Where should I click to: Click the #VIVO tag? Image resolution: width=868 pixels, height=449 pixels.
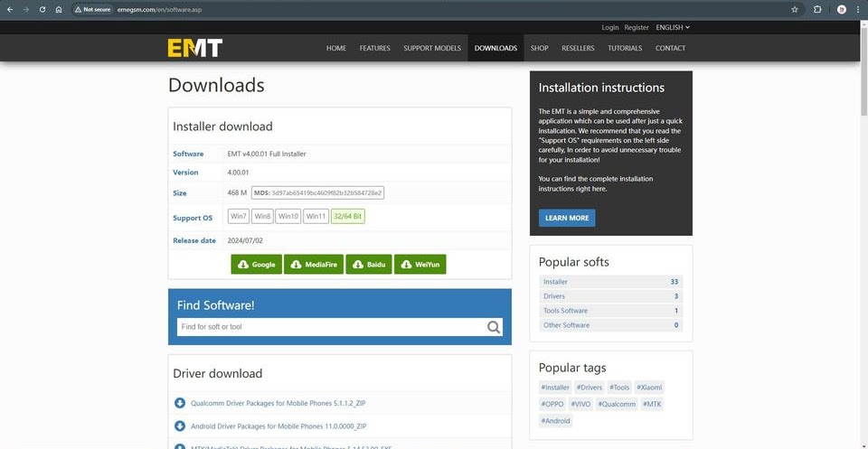[580, 404]
